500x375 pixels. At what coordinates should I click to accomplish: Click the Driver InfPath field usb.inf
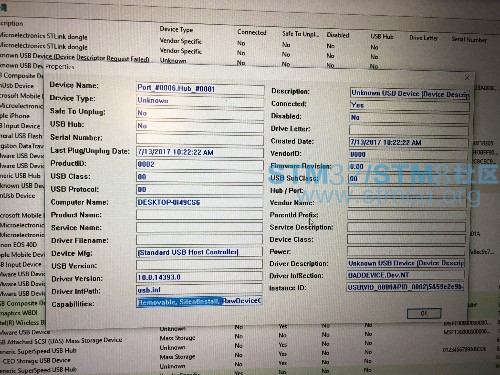200,290
